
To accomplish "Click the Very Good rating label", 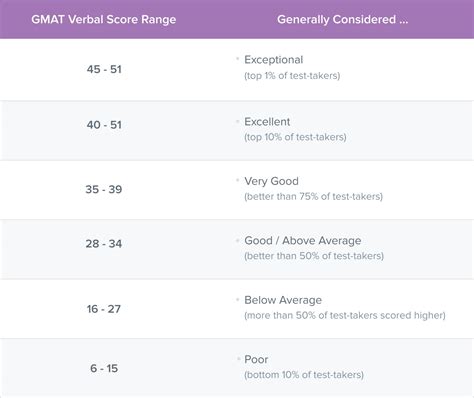I will point(271,181).
